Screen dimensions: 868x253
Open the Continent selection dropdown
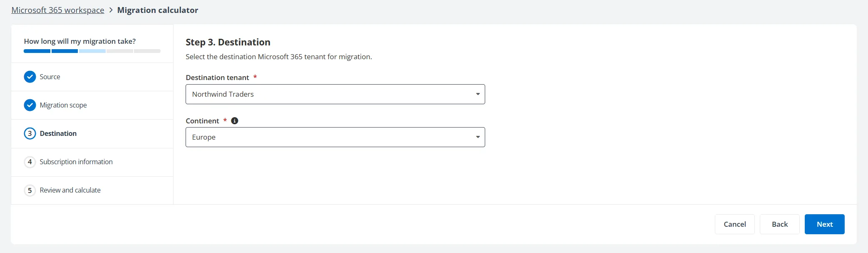click(x=335, y=137)
